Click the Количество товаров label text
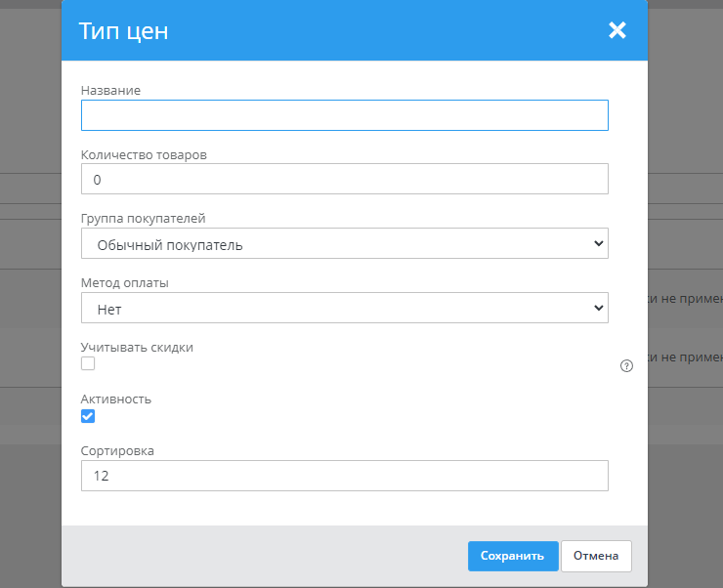This screenshot has width=723, height=588. pos(144,154)
